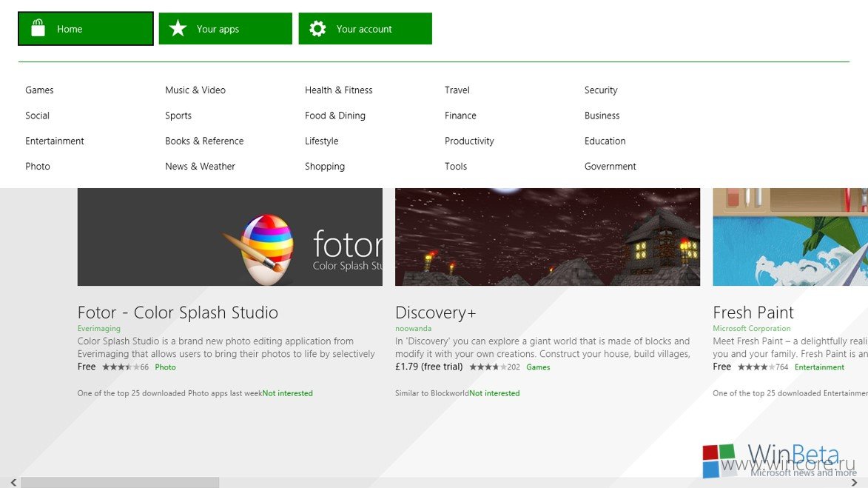This screenshot has width=868, height=488.
Task: Click the '£1.79 (free trial)' price
Action: coord(428,367)
